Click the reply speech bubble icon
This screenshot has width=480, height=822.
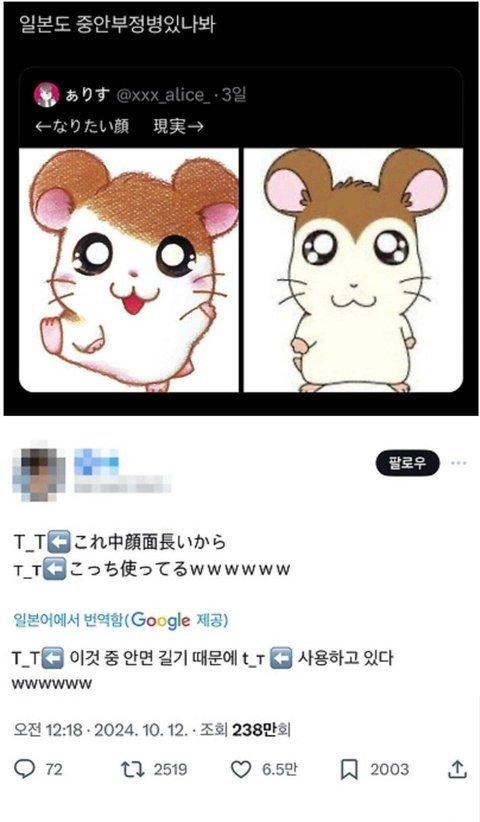pos(24,769)
